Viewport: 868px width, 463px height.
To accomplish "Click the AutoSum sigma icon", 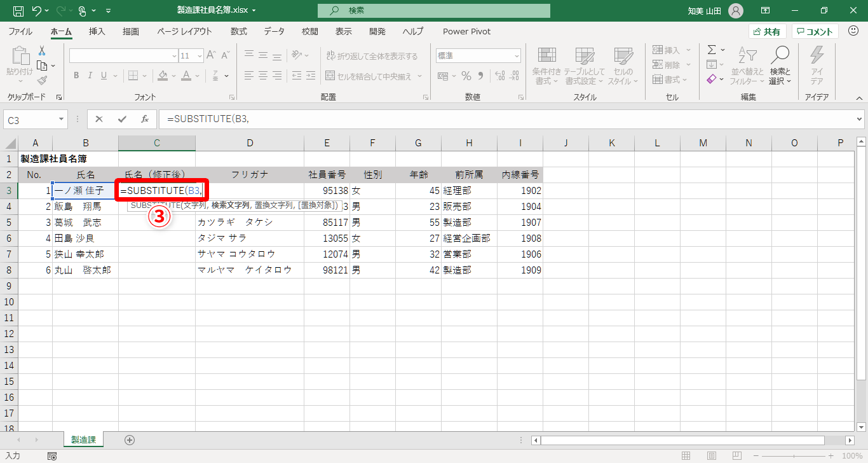I will [712, 50].
